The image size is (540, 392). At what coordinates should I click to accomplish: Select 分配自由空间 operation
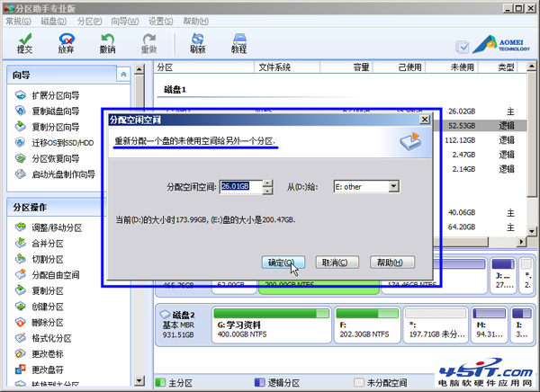click(48, 275)
